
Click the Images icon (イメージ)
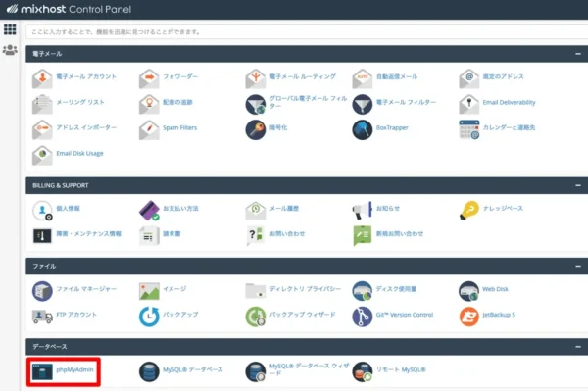coord(149,291)
